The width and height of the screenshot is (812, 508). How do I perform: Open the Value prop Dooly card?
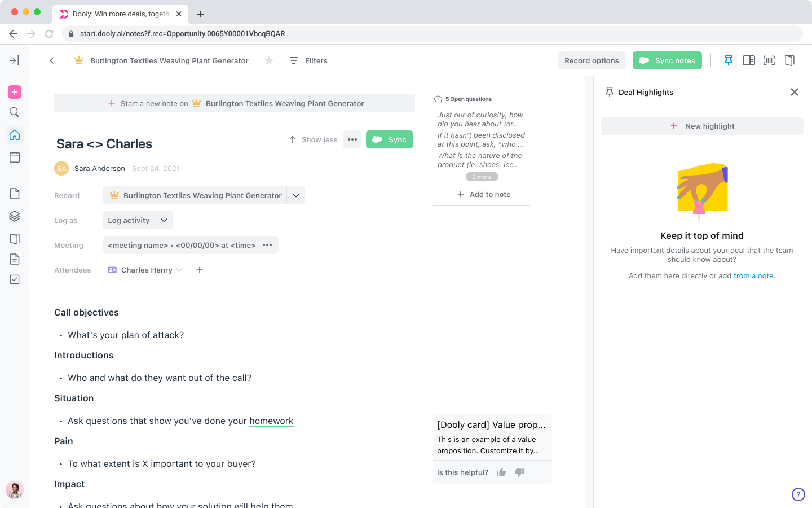pos(492,437)
